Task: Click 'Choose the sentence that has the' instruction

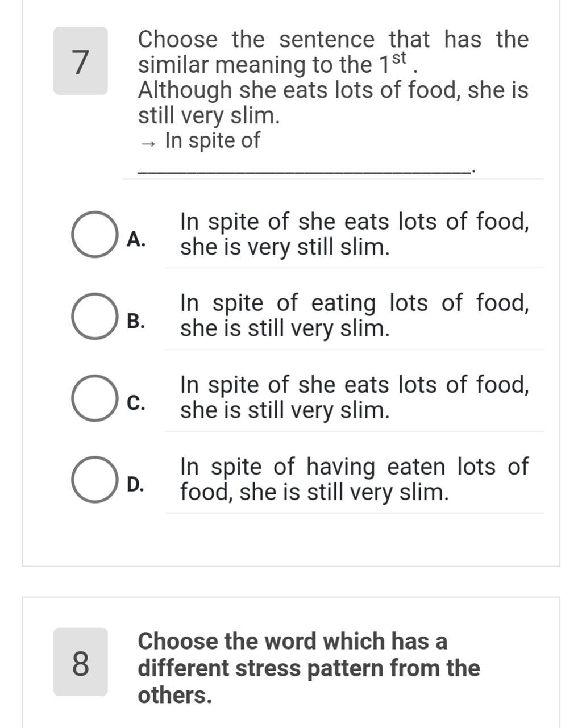Action: coord(333,40)
